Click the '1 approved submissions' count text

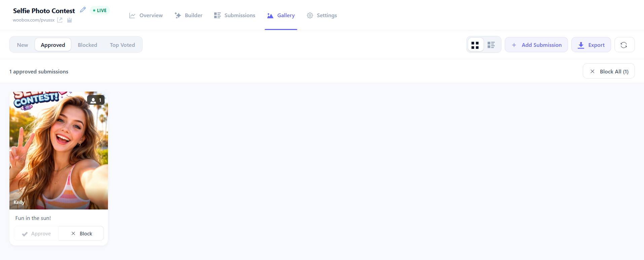(39, 71)
